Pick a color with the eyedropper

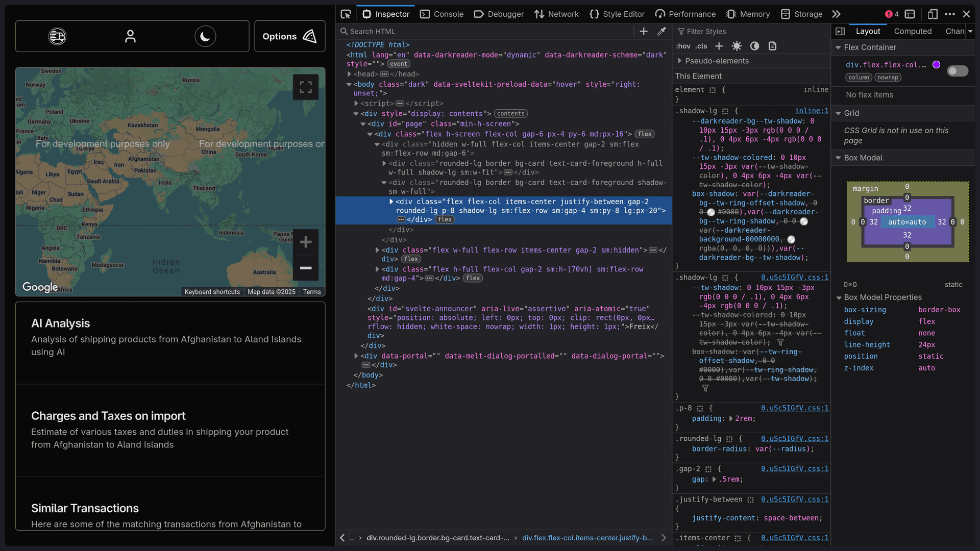[661, 32]
